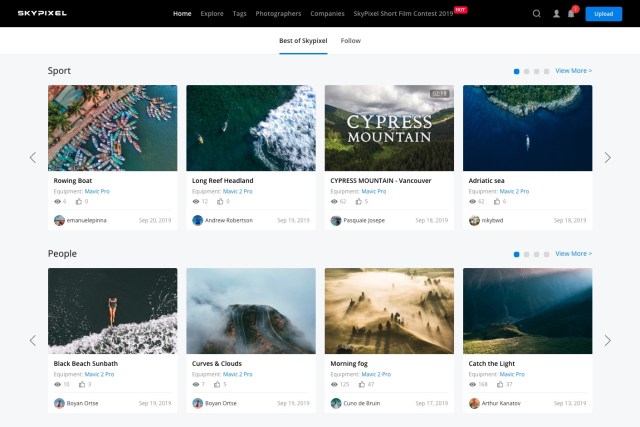Advance the Sport carousel with right arrow

pyautogui.click(x=607, y=157)
